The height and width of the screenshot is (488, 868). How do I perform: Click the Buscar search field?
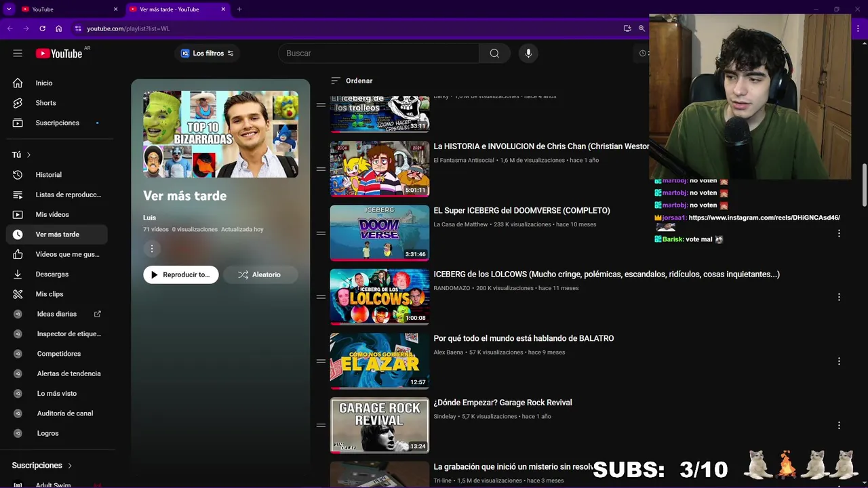point(378,53)
